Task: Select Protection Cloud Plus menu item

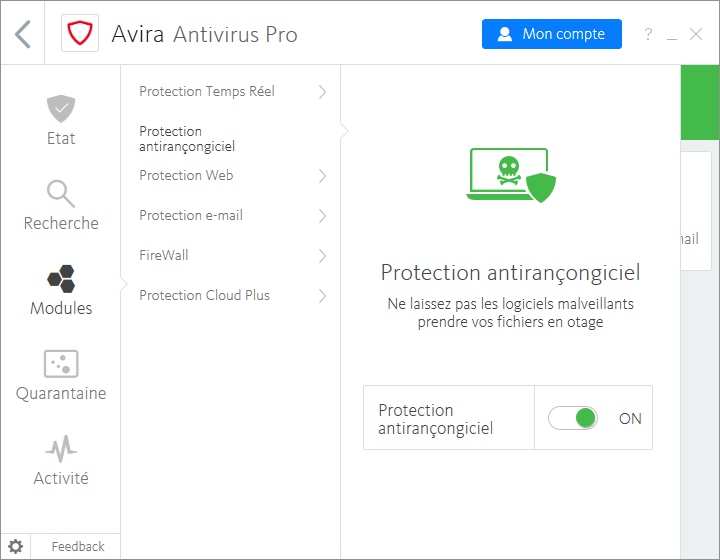Action: (204, 295)
